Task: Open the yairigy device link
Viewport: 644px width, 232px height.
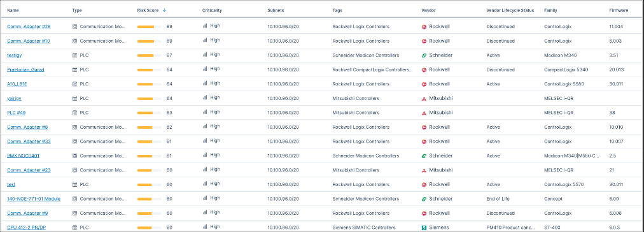Action: [x=14, y=98]
